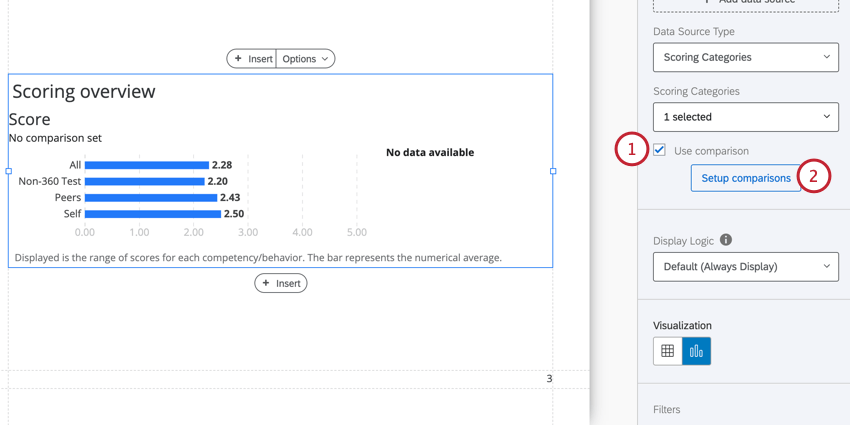This screenshot has height=425, width=850.
Task: Click the Setup comparisons button
Action: [745, 178]
